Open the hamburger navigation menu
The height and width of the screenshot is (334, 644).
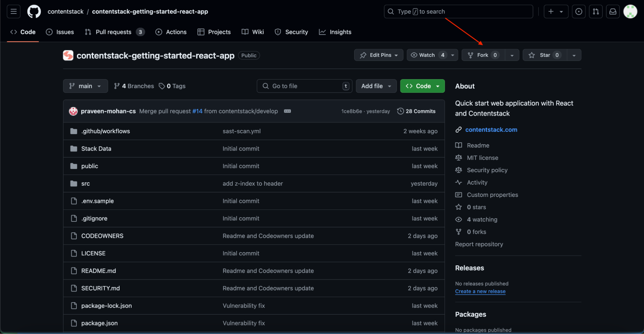pyautogui.click(x=14, y=12)
